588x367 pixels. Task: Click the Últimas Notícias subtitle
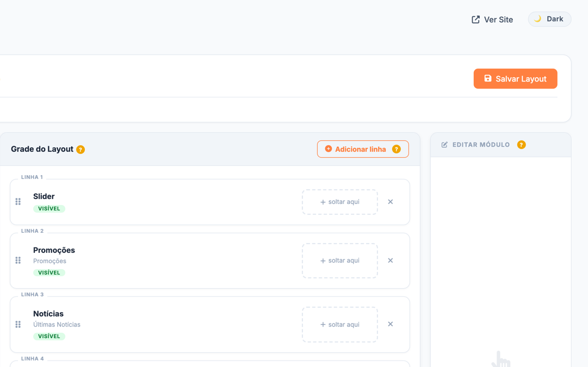tap(57, 325)
